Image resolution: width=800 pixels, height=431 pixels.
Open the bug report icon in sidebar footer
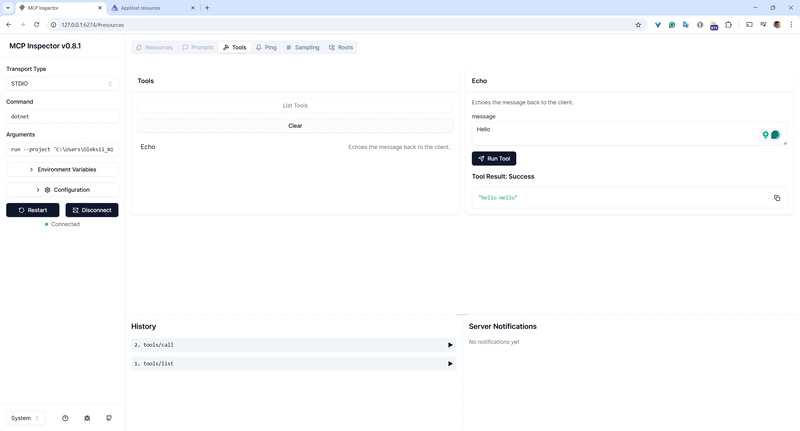point(87,418)
